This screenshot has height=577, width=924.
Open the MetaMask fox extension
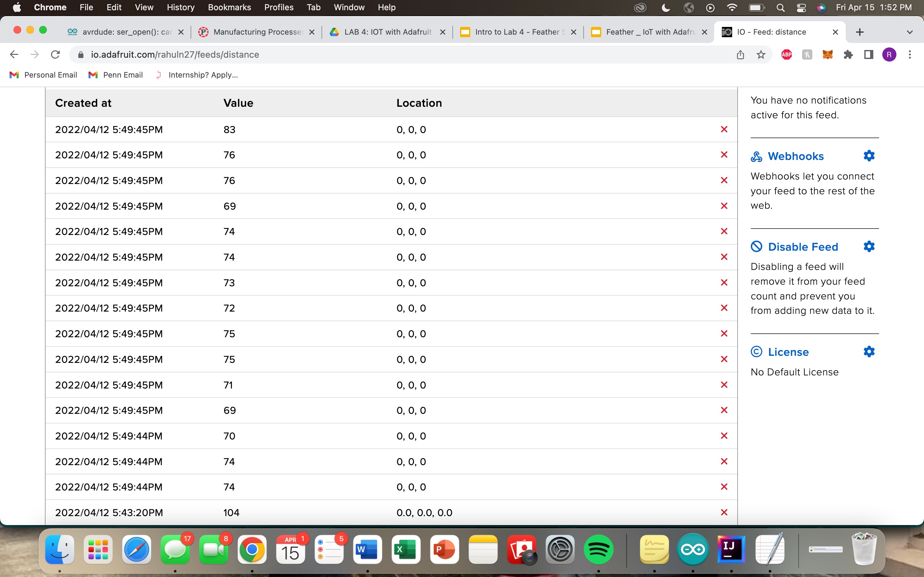coord(827,54)
